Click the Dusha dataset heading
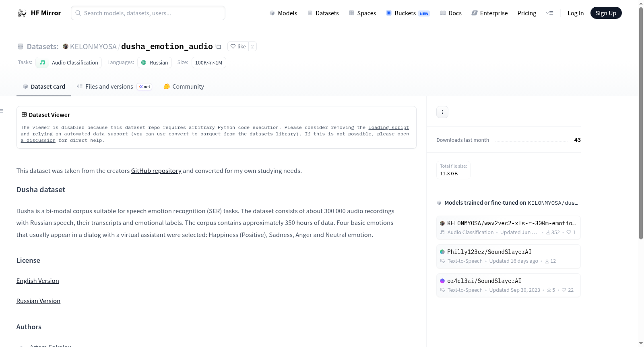The height and width of the screenshot is (347, 644). pyautogui.click(x=41, y=190)
